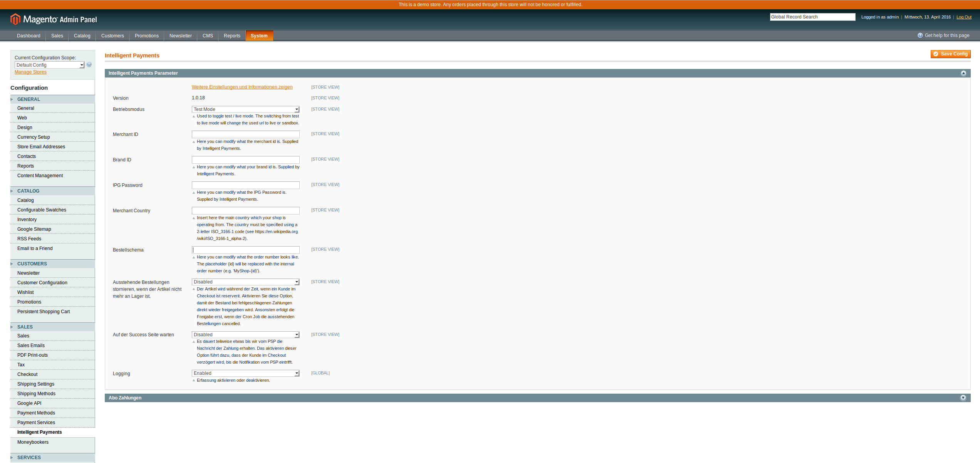Open Google Sitemap configuration
The width and height of the screenshot is (980, 463).
pyautogui.click(x=52, y=229)
